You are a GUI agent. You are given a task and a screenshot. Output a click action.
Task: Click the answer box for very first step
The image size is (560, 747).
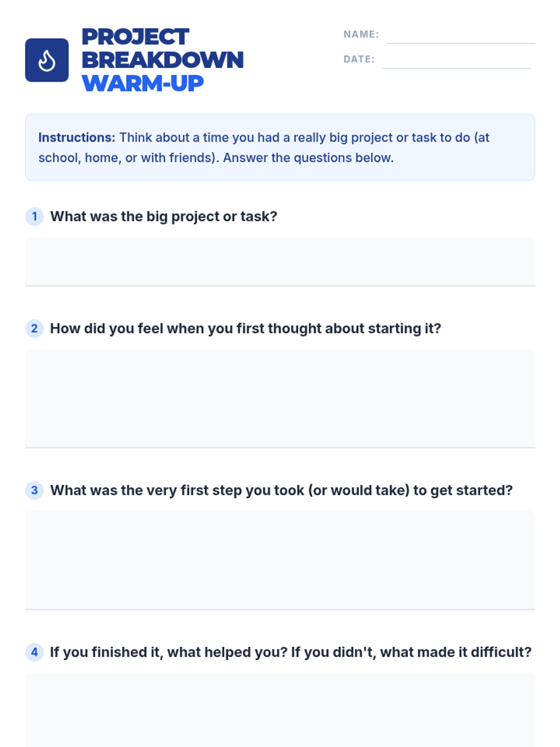(280, 560)
